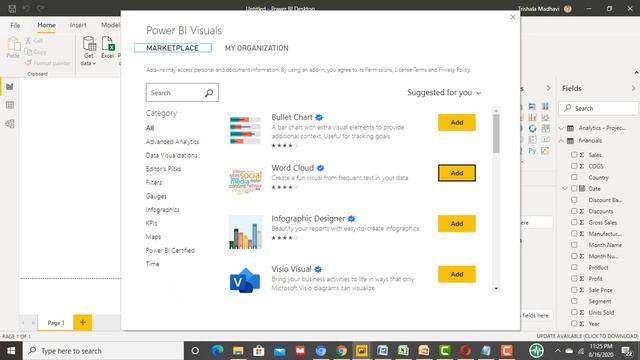
Task: Click the certified badge beside Visio Visual
Action: [x=318, y=269]
